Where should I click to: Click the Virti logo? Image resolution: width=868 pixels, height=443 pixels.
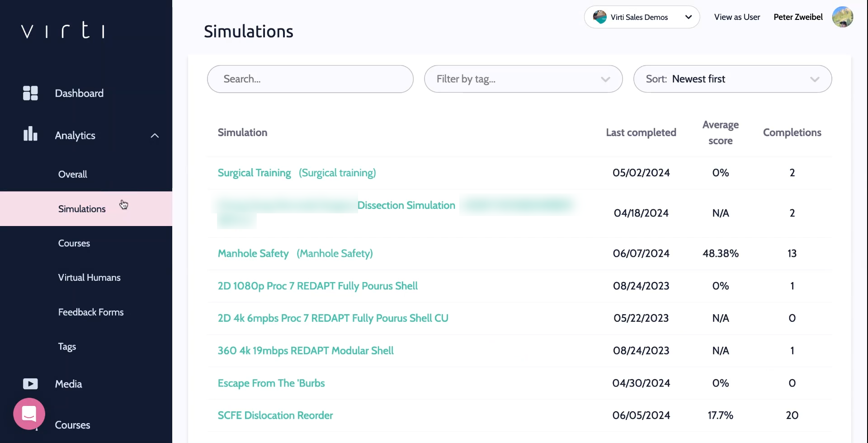click(63, 30)
